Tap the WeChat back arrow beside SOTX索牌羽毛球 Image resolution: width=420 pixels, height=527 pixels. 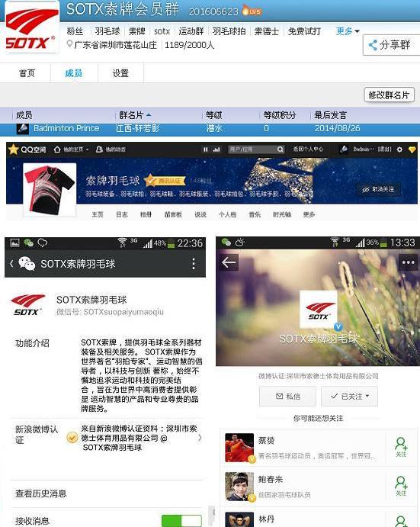(11, 264)
